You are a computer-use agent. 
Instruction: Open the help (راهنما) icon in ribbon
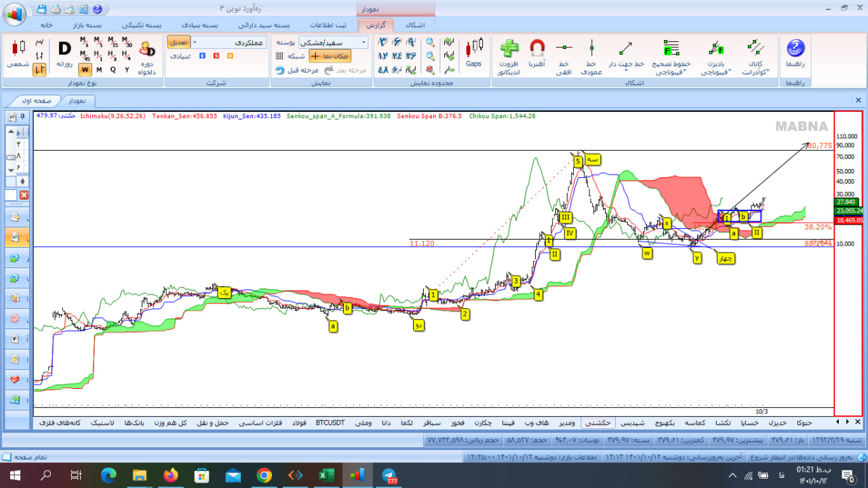pyautogui.click(x=795, y=53)
